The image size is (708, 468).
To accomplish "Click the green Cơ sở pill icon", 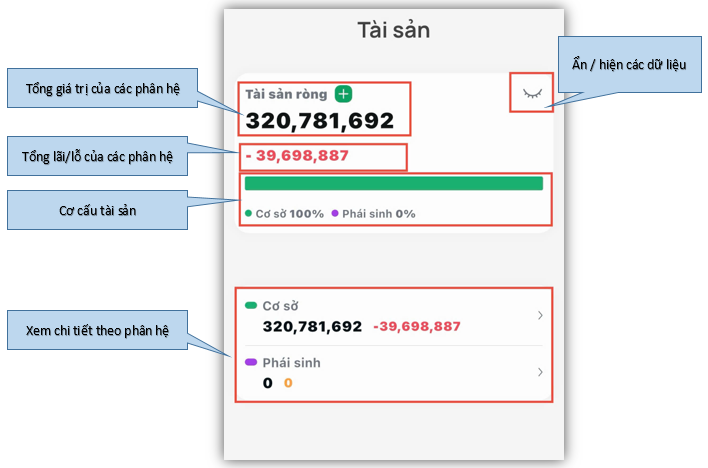I will coord(251,305).
